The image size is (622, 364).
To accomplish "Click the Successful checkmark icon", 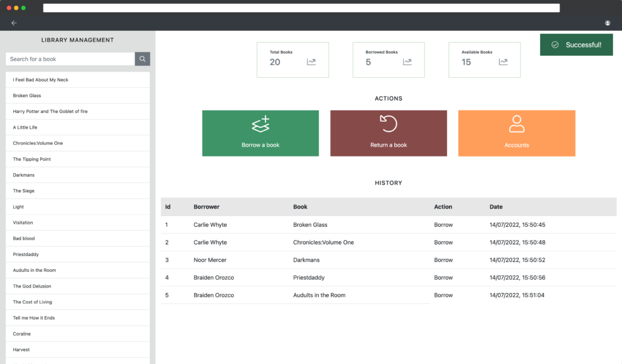I will (x=555, y=45).
